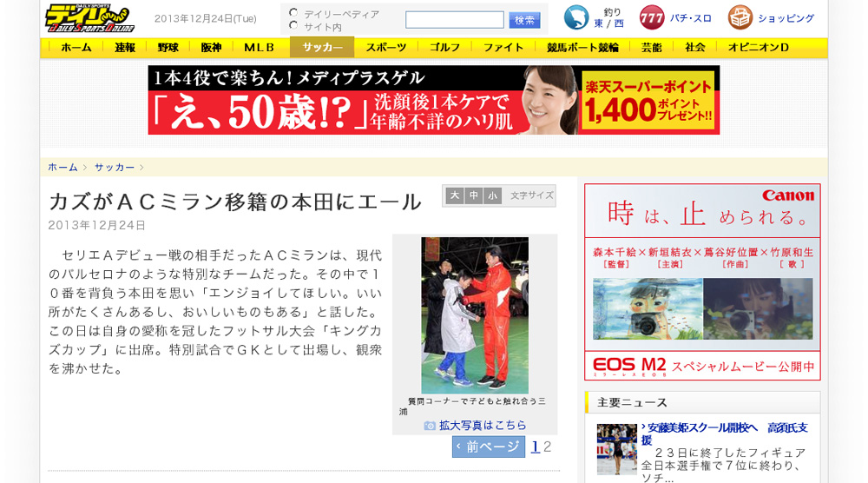Image resolution: width=868 pixels, height=483 pixels.
Task: Open the shopping basket icon
Action: [740, 17]
